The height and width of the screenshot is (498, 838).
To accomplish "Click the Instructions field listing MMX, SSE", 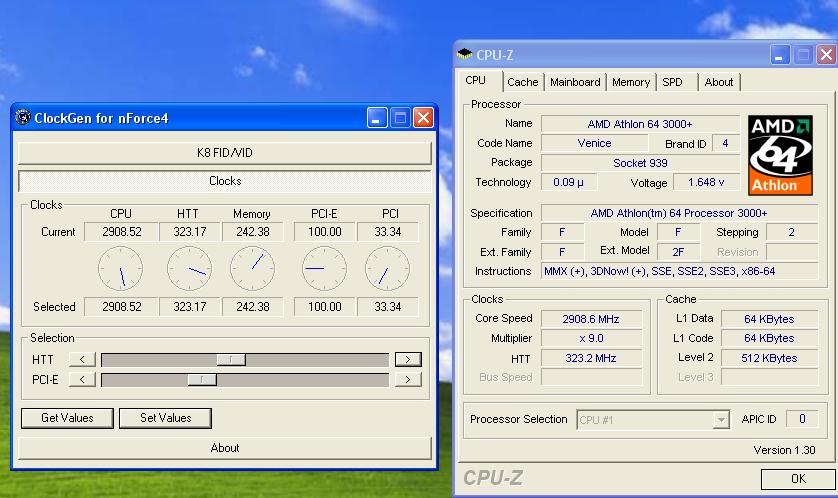I will [x=679, y=271].
